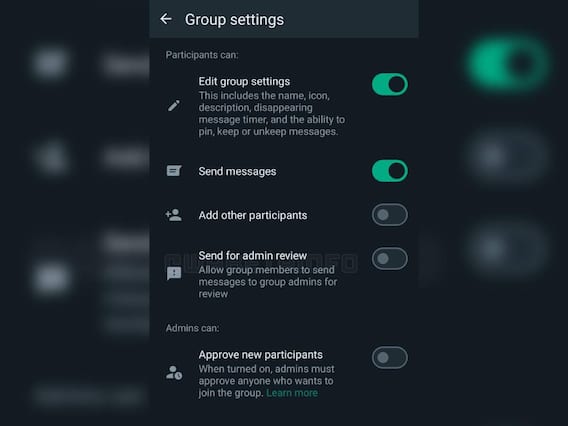Select the Send messages label
The width and height of the screenshot is (568, 426).
coord(237,171)
